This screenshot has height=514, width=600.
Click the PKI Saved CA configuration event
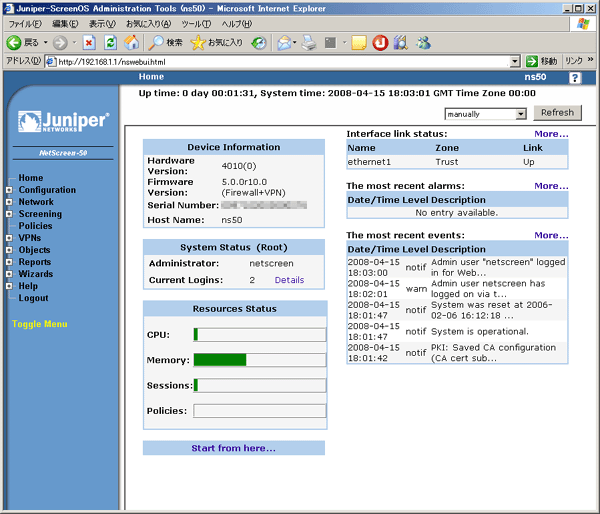pos(457,353)
